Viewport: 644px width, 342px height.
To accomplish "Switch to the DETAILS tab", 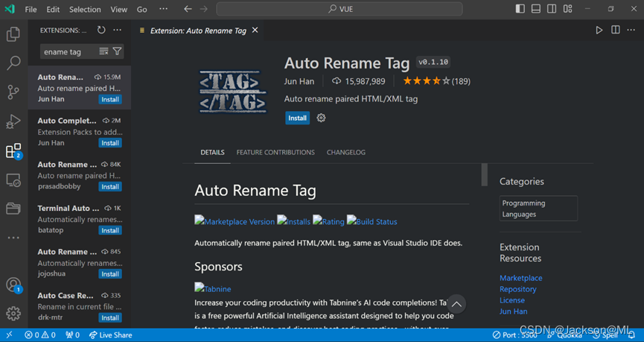I will pyautogui.click(x=212, y=152).
